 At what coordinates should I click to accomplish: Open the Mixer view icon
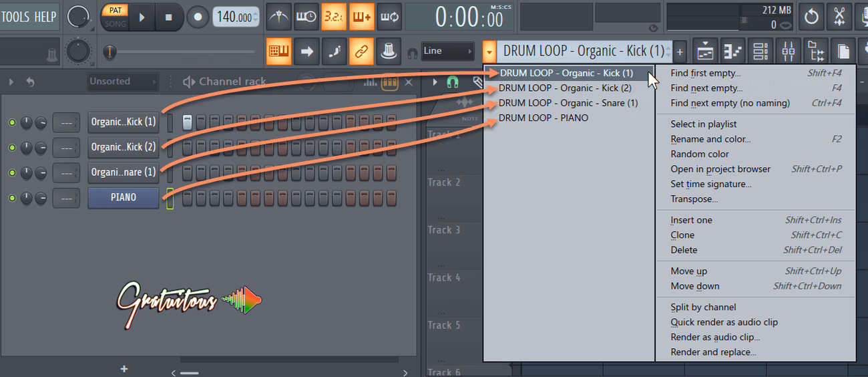point(789,51)
